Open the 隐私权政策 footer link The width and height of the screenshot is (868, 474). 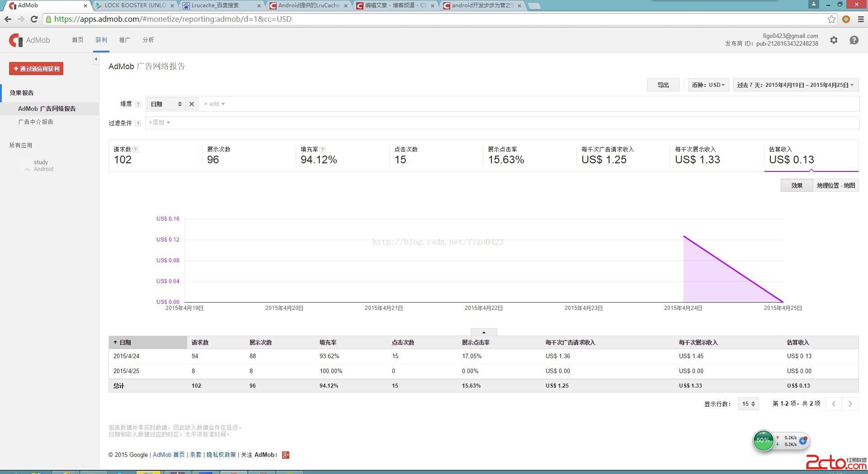221,455
